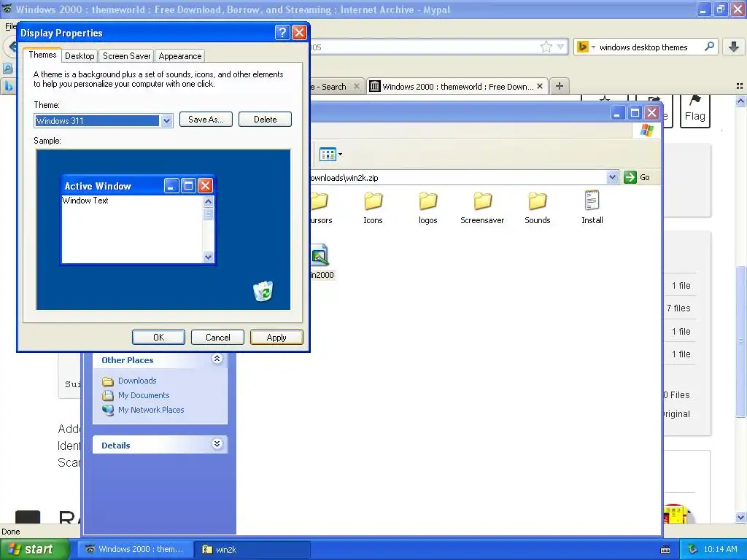Image resolution: width=747 pixels, height=560 pixels.
Task: Switch to the Desktop tab in Display Properties
Action: coord(80,56)
